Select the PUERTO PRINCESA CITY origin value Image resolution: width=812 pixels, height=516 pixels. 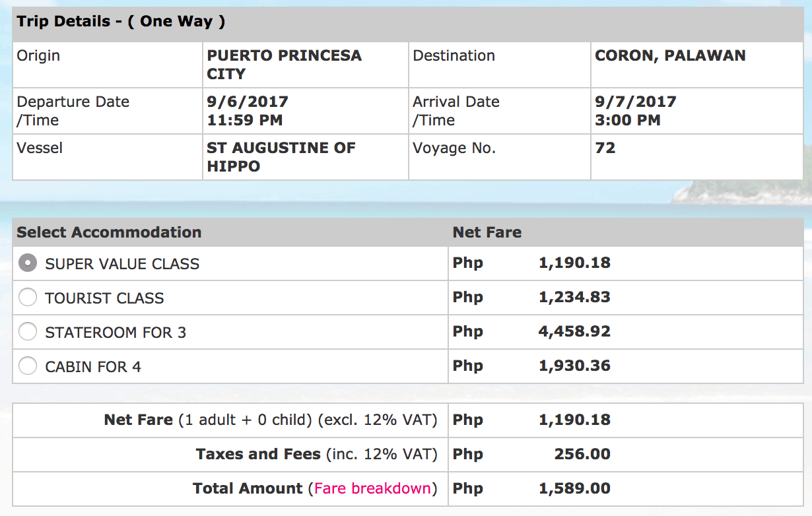(284, 64)
